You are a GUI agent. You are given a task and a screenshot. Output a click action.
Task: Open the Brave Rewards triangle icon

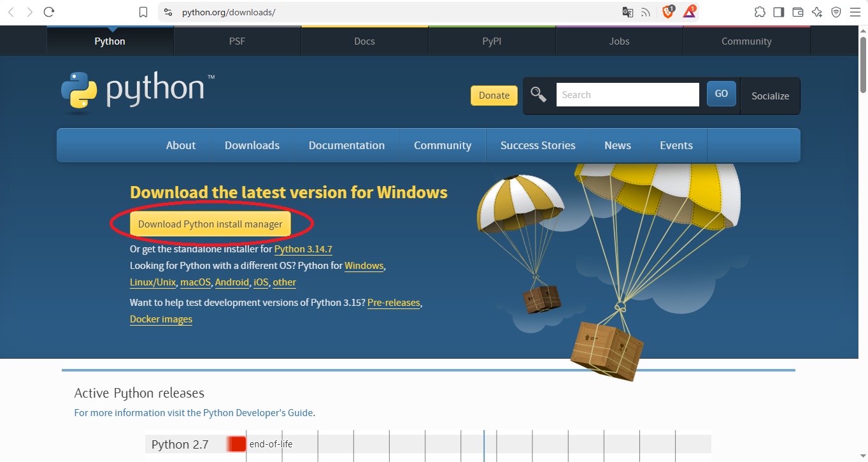click(689, 12)
